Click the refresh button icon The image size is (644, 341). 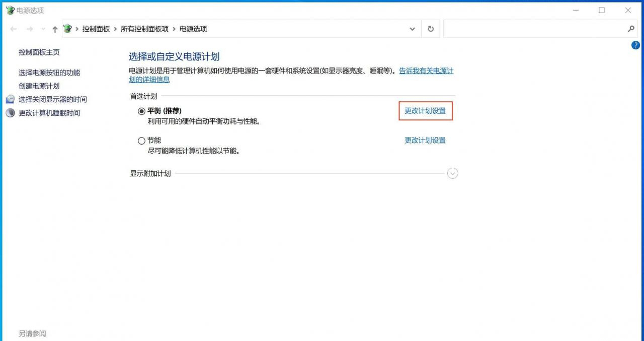(431, 29)
